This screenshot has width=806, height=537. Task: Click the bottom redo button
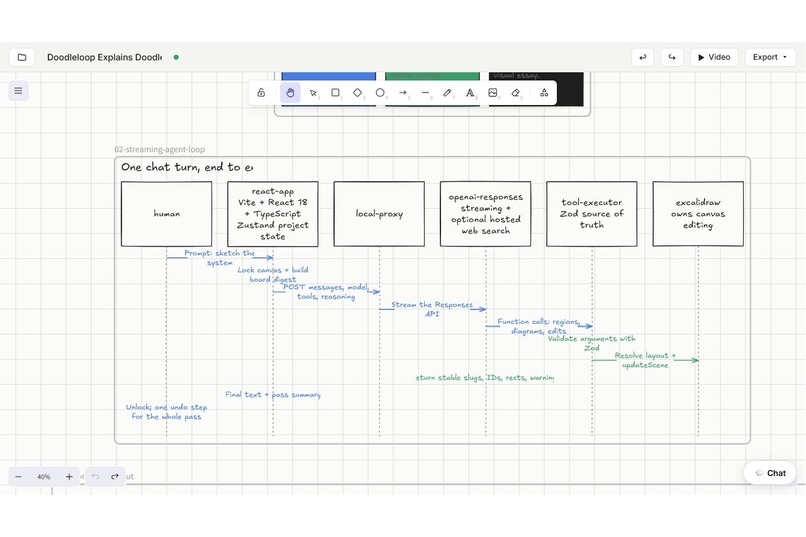click(x=115, y=476)
